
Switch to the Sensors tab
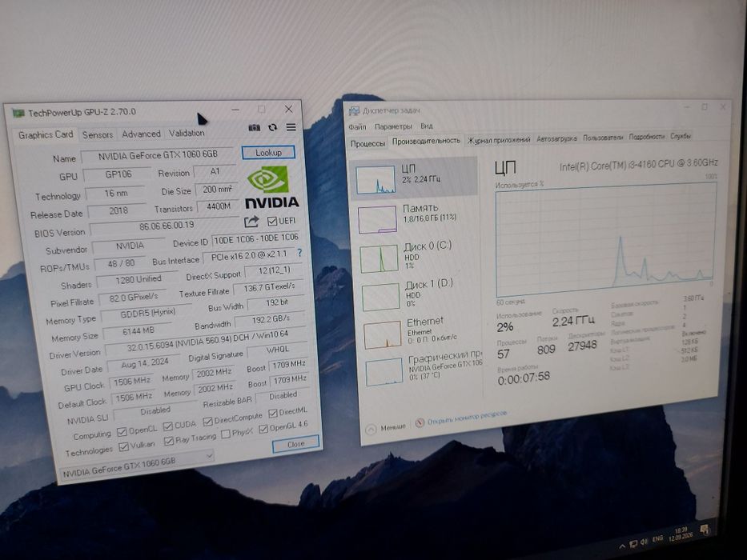(x=98, y=134)
